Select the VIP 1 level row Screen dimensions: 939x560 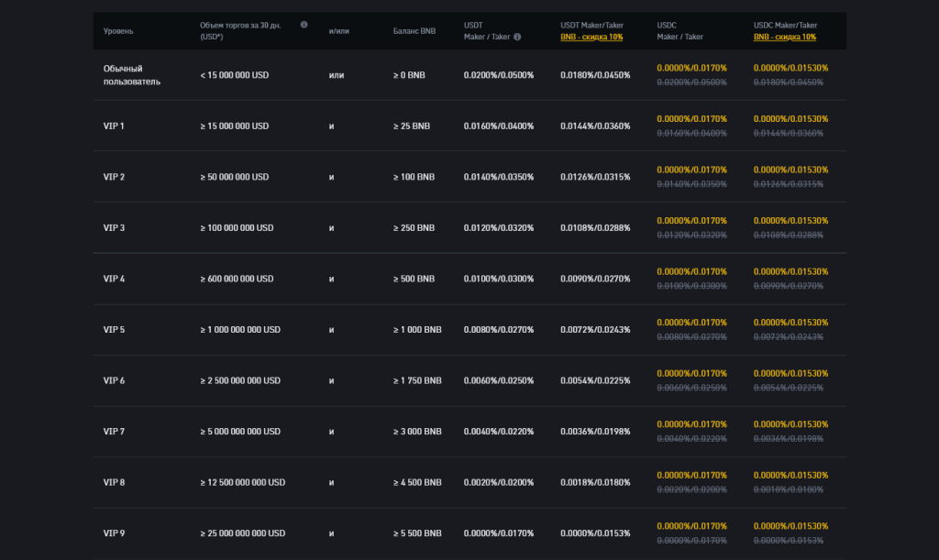click(114, 126)
